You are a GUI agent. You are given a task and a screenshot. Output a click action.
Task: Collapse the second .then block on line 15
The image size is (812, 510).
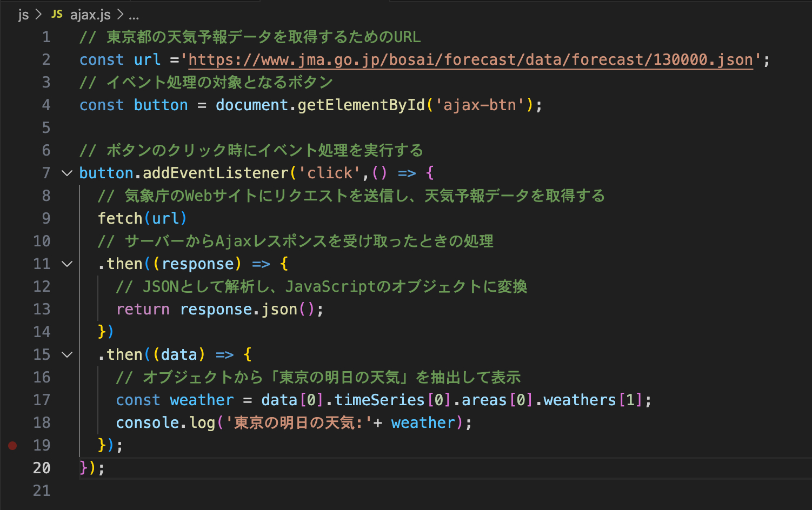click(x=66, y=354)
